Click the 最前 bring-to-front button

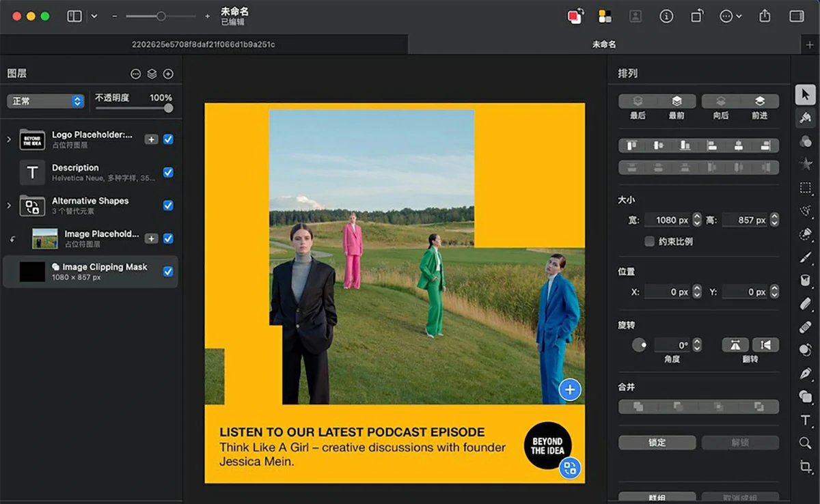(x=676, y=101)
